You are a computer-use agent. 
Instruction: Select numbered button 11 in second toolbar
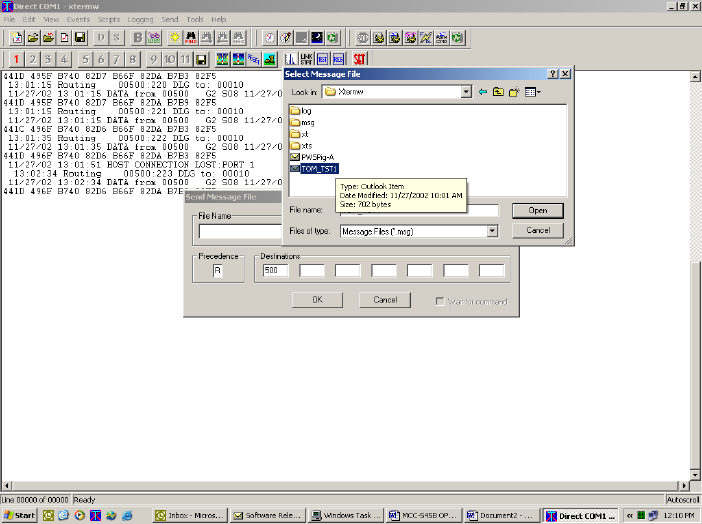[x=185, y=59]
